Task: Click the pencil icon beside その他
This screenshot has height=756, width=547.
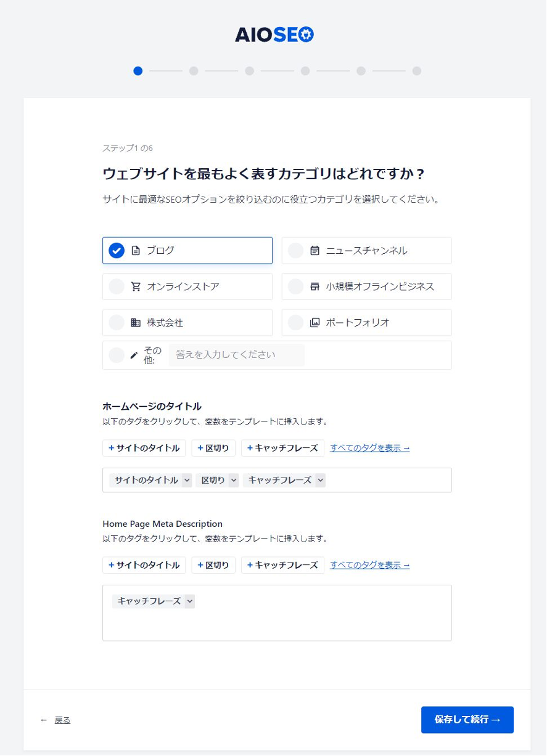Action: pyautogui.click(x=134, y=356)
